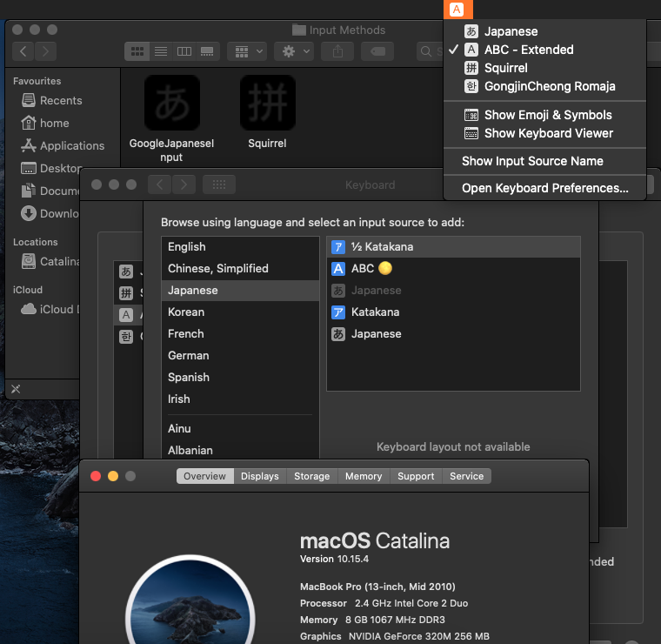Select Korean in language list
The image size is (661, 644).
click(240, 312)
